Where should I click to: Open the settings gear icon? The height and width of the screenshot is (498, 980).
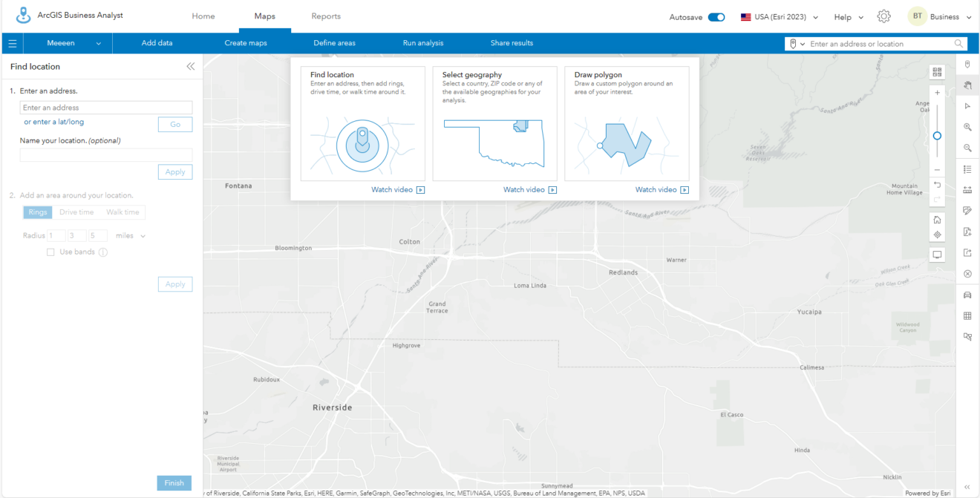pyautogui.click(x=883, y=16)
